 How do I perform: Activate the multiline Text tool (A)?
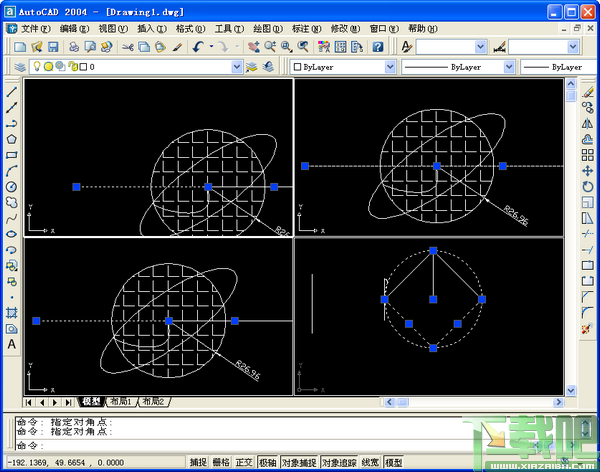[12, 344]
